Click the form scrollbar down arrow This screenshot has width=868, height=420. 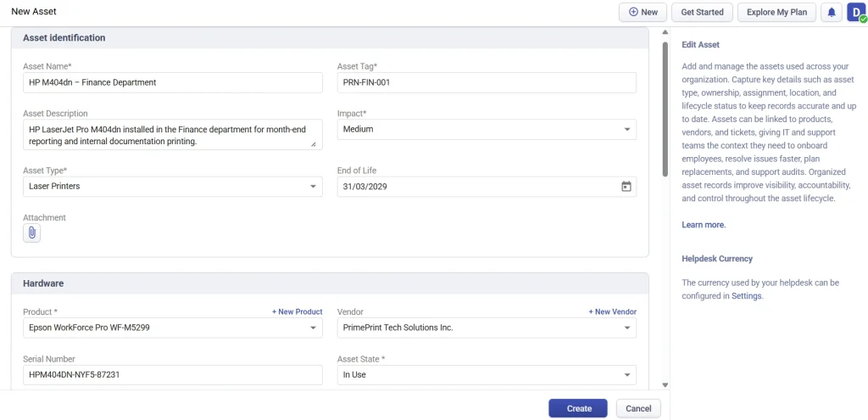(665, 385)
